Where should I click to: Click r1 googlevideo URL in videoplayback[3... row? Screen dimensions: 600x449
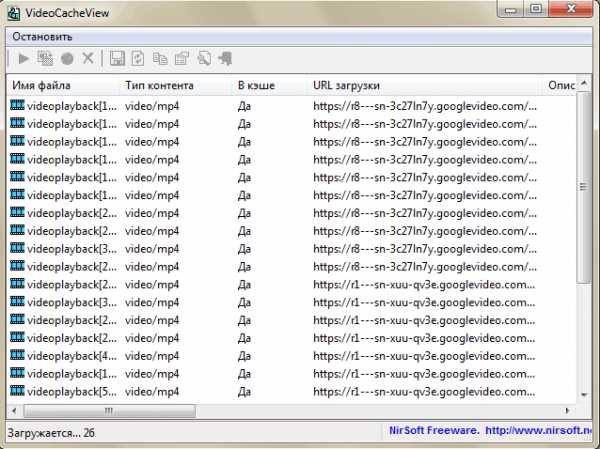(x=424, y=302)
